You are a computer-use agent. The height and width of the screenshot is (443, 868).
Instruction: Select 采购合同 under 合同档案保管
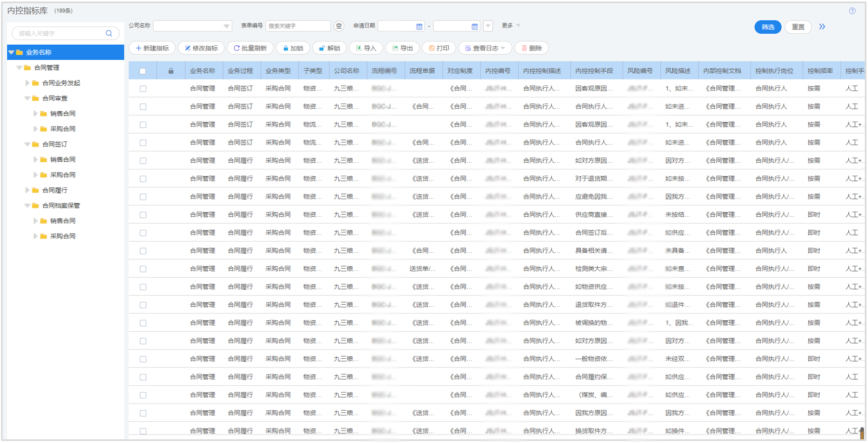coord(63,236)
